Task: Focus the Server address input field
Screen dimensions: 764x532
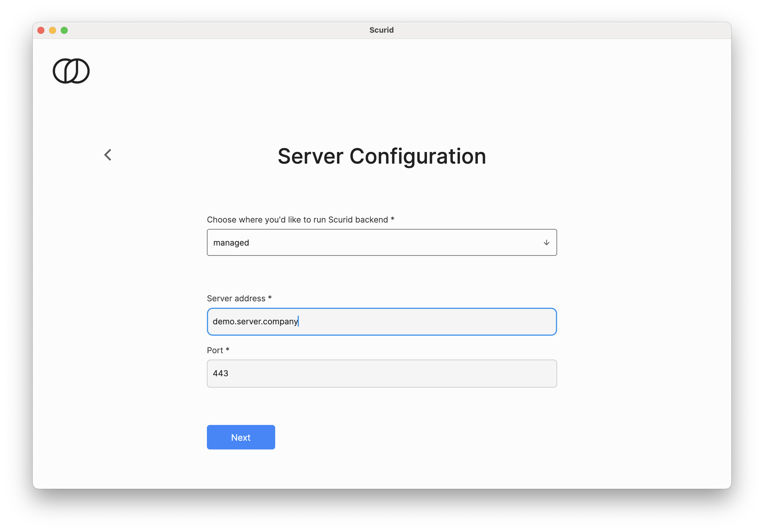Action: (382, 321)
